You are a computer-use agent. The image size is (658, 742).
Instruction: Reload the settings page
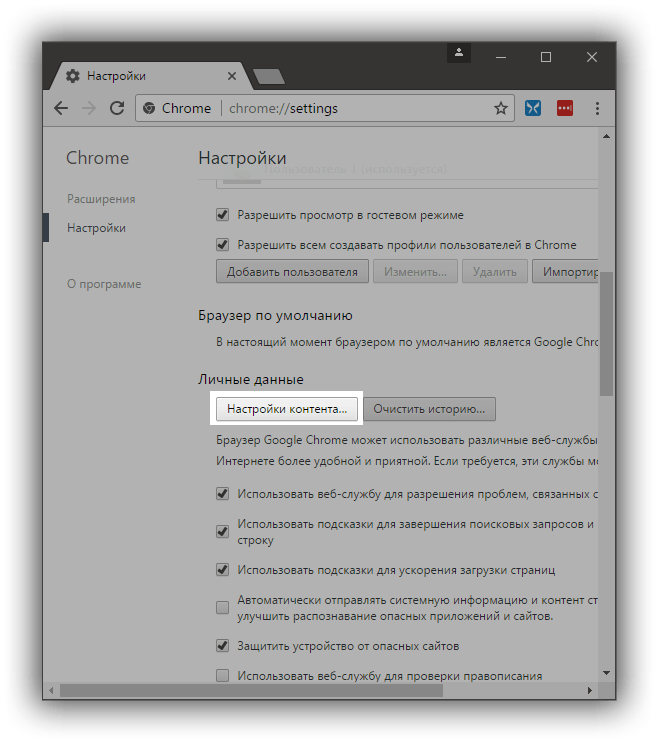pos(117,108)
